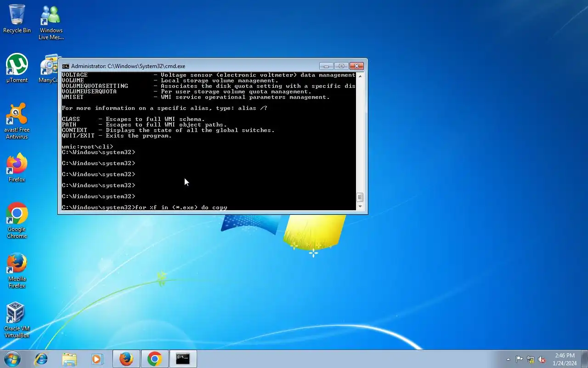Click the console scrollbar down arrow
The image size is (588, 368).
coord(360,207)
